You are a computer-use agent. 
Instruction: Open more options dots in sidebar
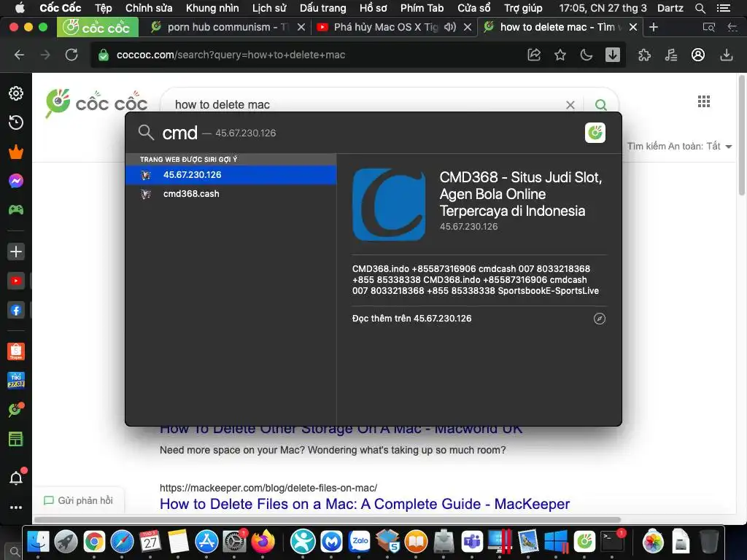[16, 507]
